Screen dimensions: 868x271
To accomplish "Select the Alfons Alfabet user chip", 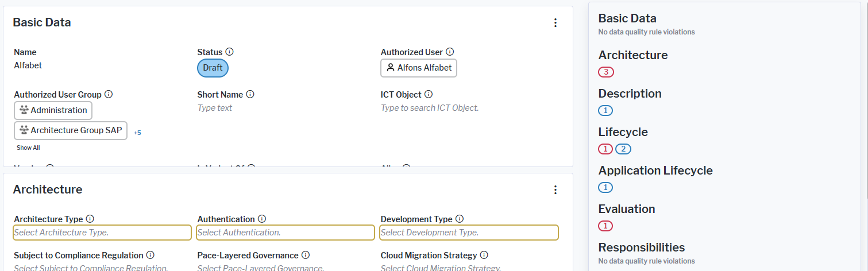I will (419, 68).
